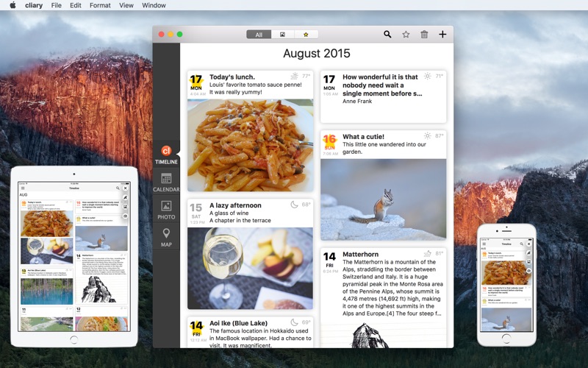Add a new entry with plus icon

[x=442, y=35]
